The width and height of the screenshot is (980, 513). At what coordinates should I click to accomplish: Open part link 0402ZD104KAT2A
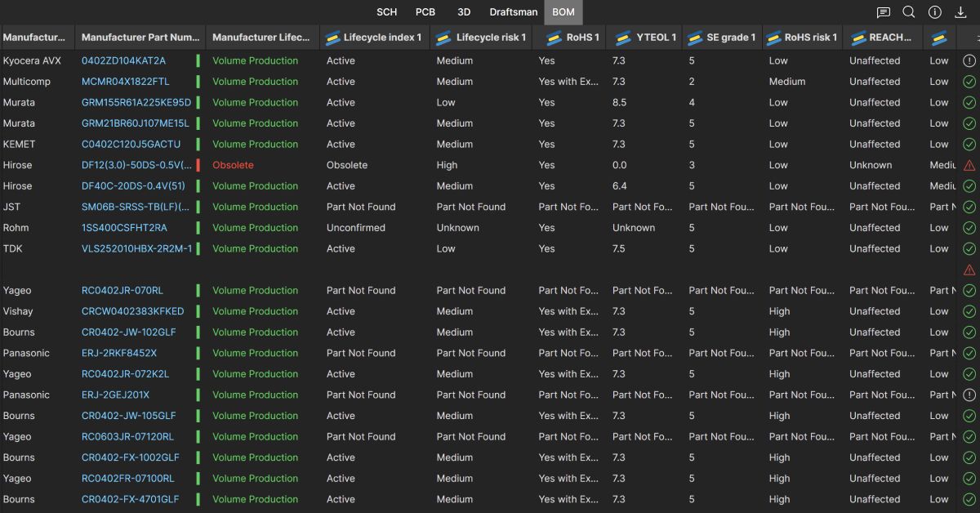pos(124,60)
